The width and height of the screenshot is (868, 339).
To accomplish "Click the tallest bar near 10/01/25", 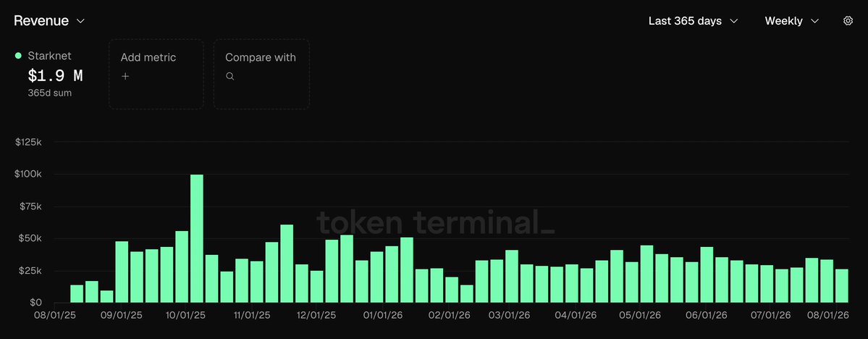I will pos(196,239).
